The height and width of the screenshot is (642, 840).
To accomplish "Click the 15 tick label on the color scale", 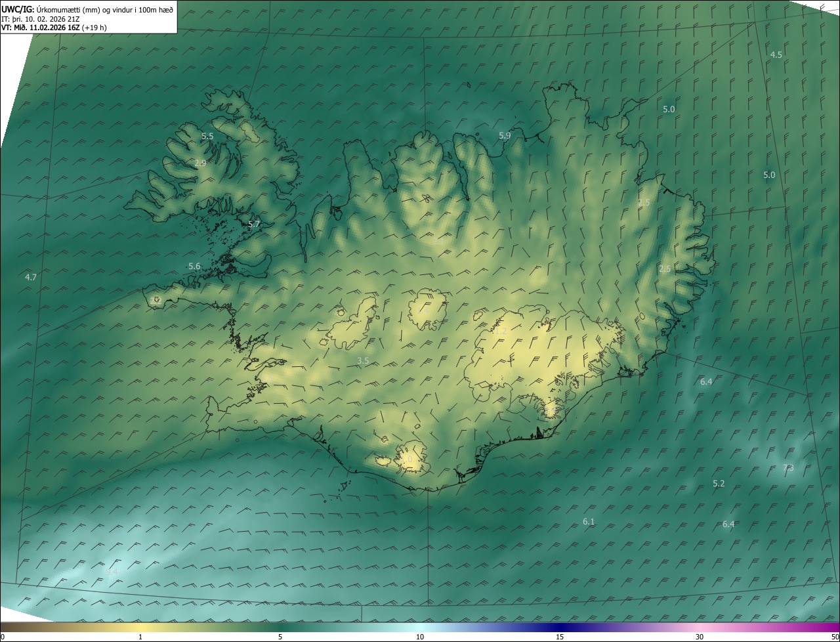I will 560,637.
